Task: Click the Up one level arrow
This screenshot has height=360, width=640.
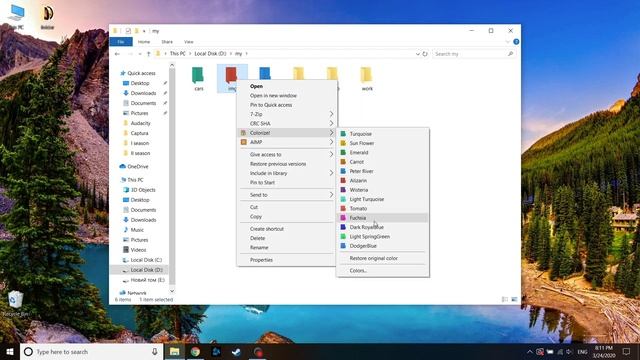Action: 149,54
